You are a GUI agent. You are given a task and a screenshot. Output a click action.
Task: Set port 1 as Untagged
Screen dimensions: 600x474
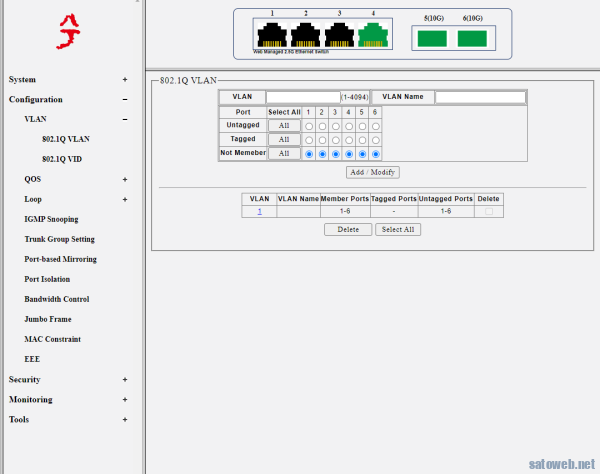click(309, 126)
